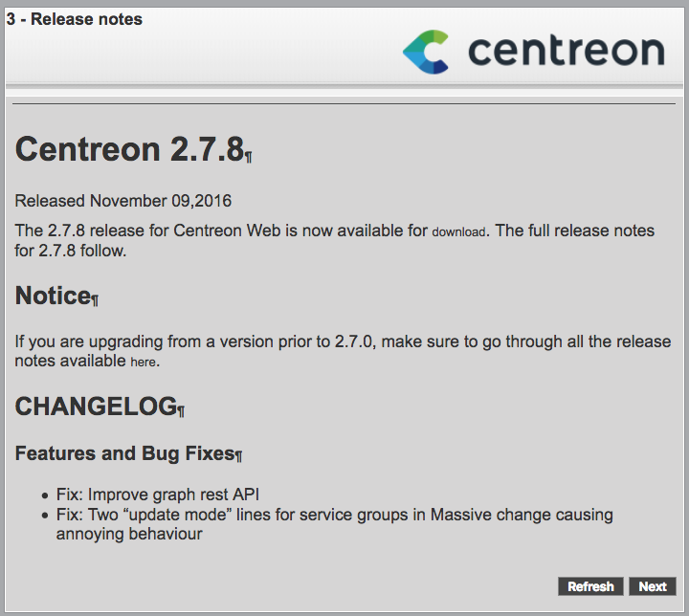Viewport: 689px width, 616px height.
Task: Click the Refresh button
Action: 590,586
